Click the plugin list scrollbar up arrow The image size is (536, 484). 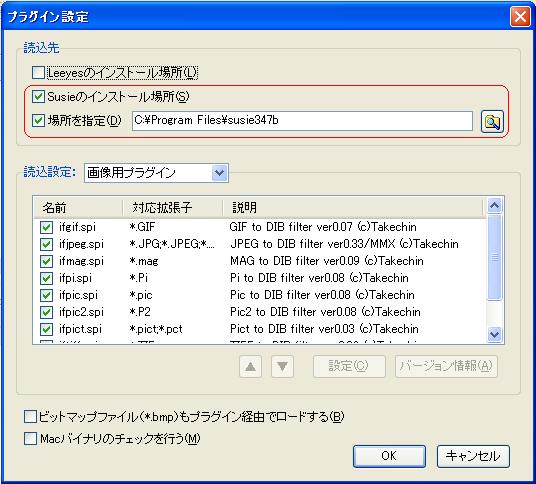495,206
